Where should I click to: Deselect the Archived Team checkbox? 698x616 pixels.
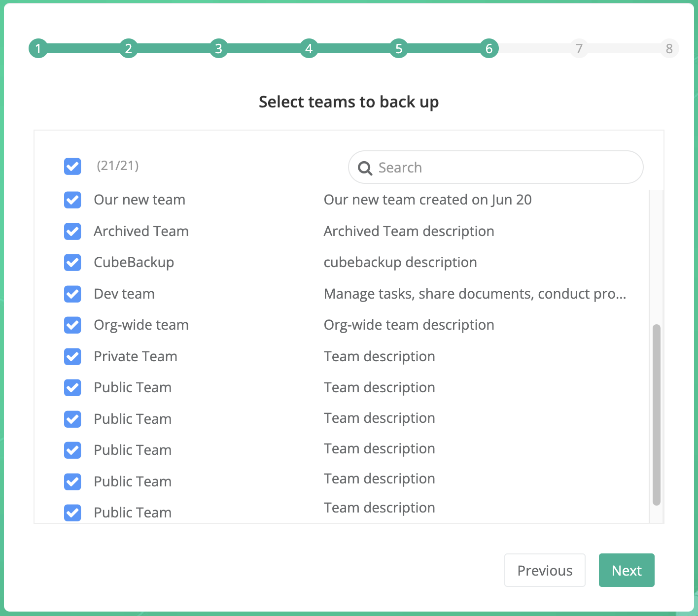(x=72, y=231)
